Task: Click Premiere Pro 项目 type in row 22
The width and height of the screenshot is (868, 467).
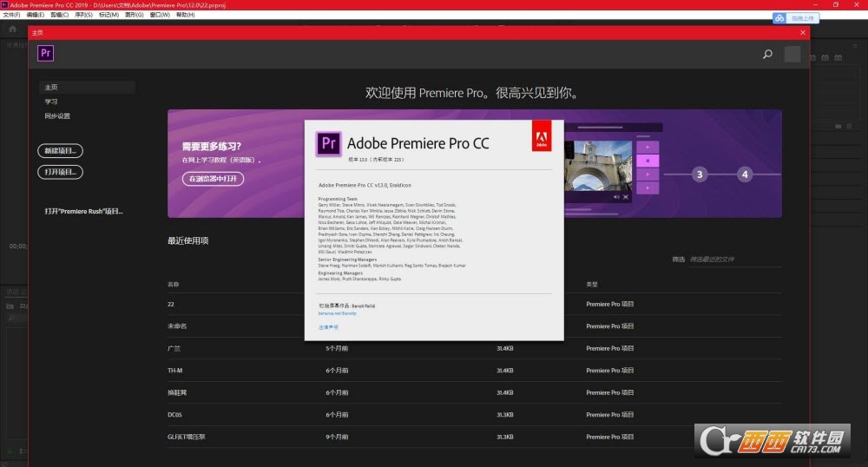Action: 610,305
